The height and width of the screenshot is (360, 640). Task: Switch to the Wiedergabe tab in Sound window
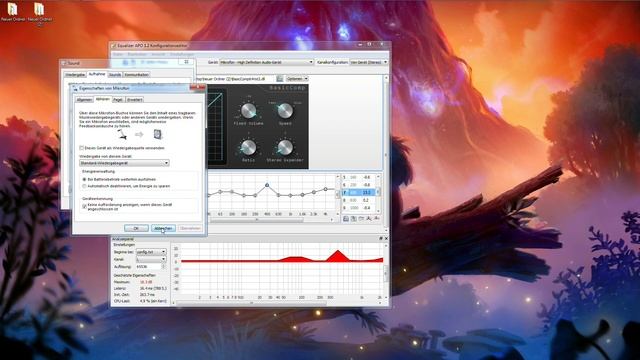[75, 75]
